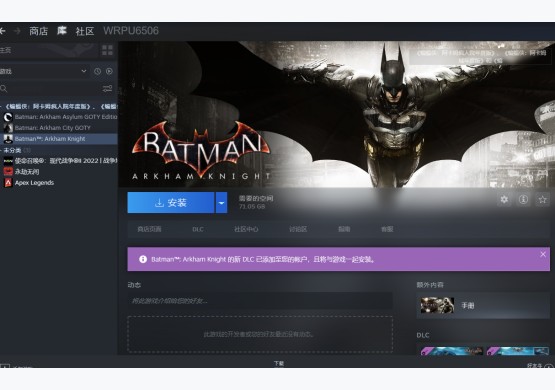Open game settings gear icon
This screenshot has width=555, height=390.
coord(504,200)
